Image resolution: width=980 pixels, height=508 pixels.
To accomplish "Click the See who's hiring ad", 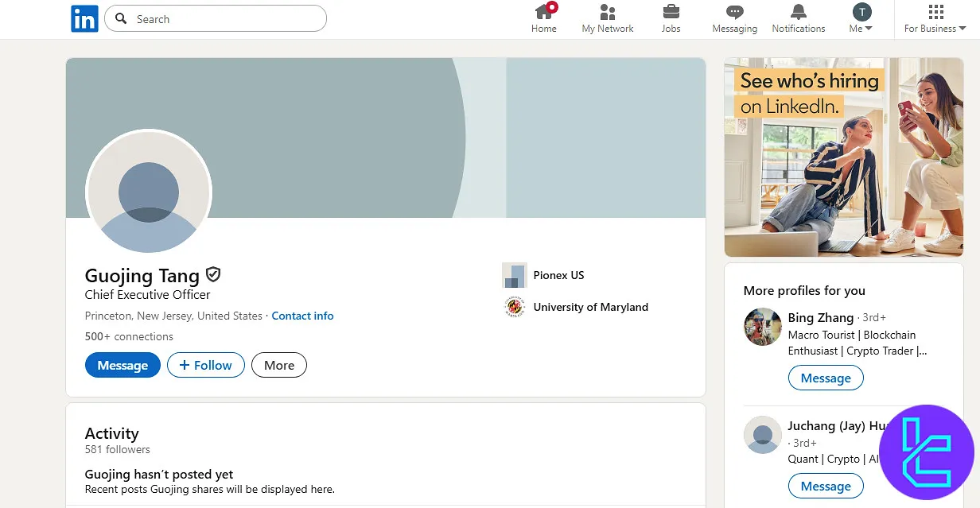I will point(843,157).
